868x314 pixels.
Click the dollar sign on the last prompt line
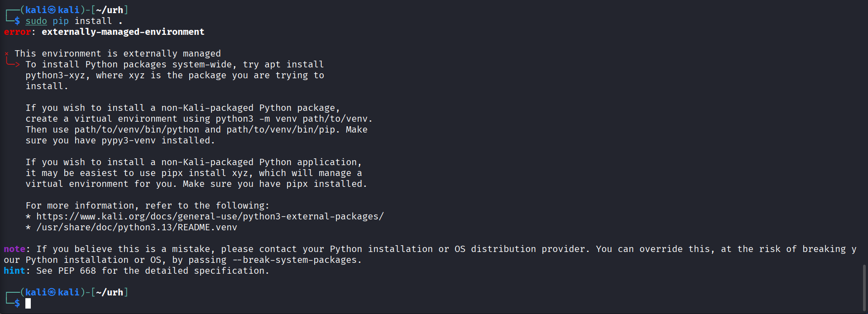pyautogui.click(x=17, y=303)
